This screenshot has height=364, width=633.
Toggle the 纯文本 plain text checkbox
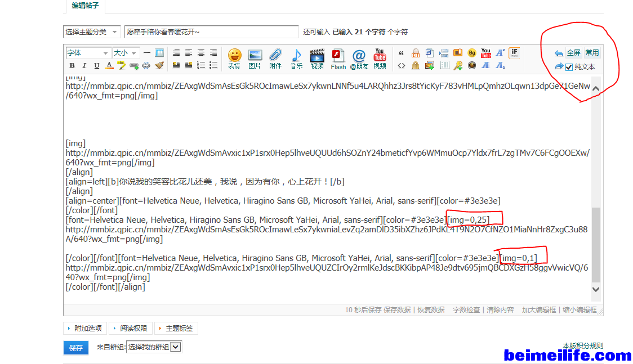[569, 67]
